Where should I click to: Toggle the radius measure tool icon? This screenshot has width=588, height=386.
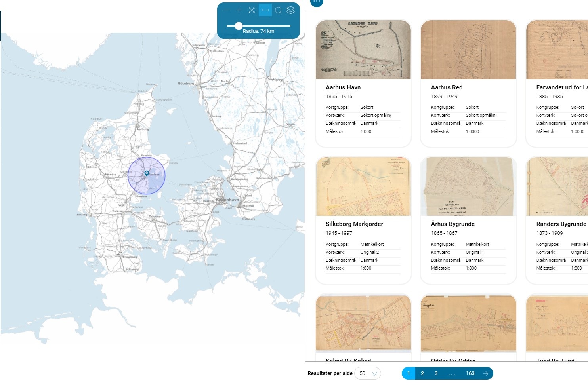click(x=265, y=10)
